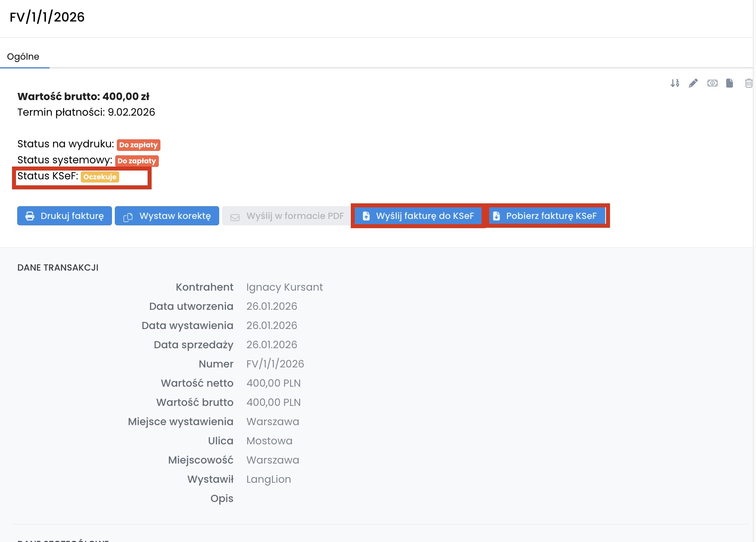Click Do zapłaty badge beside Status systemowy

click(x=137, y=161)
